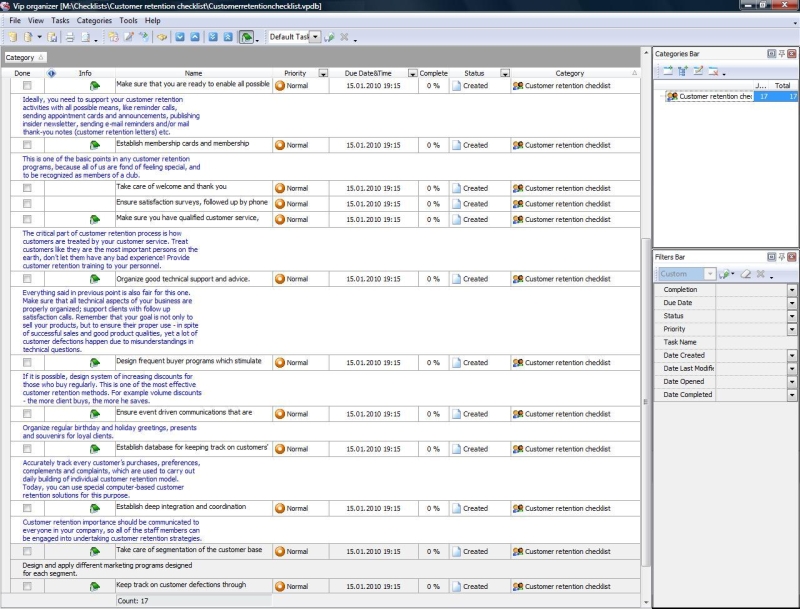Click the Category grouping box above task list

[x=20, y=58]
